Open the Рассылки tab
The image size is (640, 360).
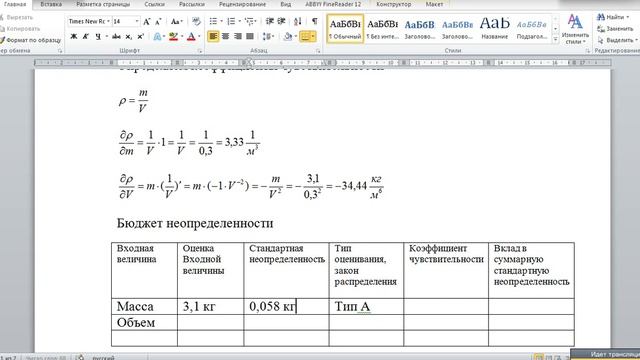(192, 4)
